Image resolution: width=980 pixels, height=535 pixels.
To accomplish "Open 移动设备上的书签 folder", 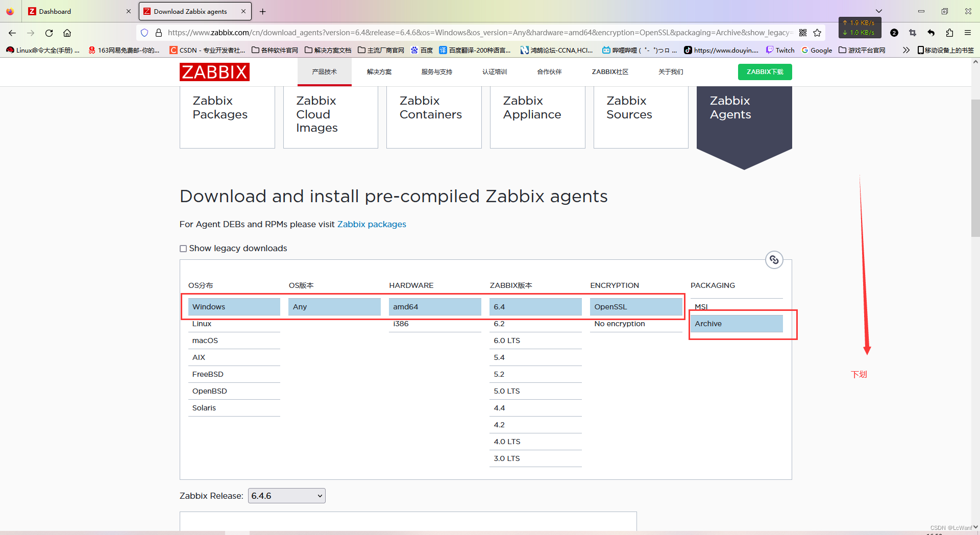I will coord(945,50).
